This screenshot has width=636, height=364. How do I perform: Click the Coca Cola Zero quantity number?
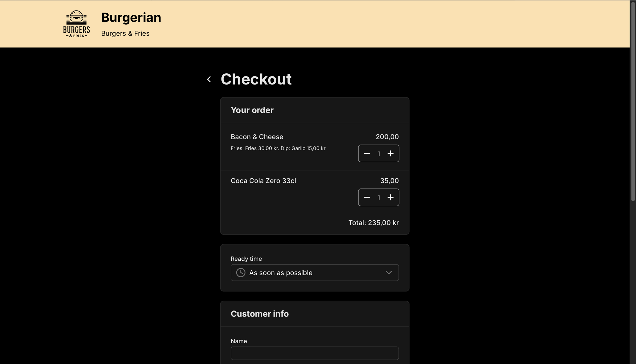coord(379,198)
